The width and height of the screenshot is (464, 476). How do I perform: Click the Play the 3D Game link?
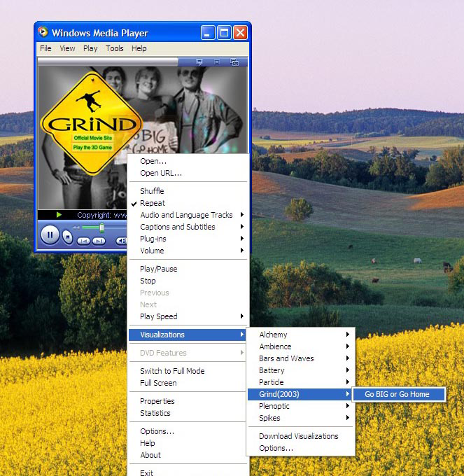[x=92, y=148]
